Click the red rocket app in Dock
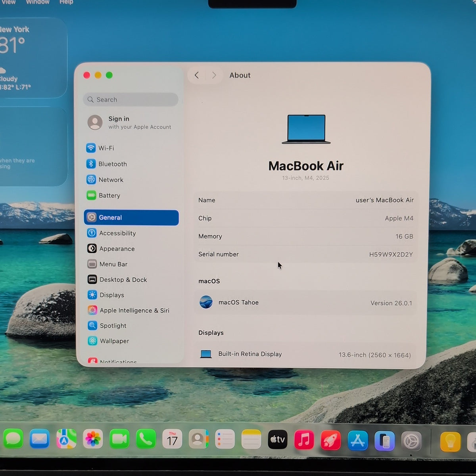The width and height of the screenshot is (476, 476). [x=331, y=440]
